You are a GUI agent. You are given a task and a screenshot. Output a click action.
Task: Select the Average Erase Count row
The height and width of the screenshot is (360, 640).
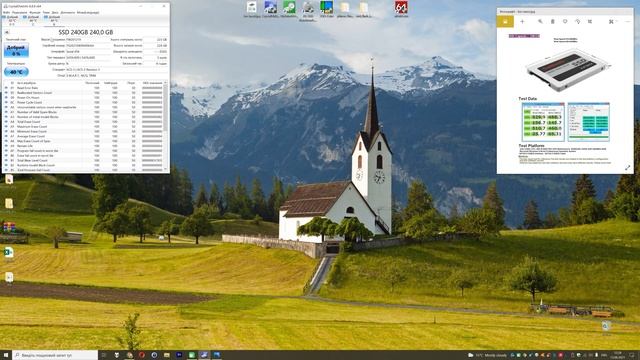tap(84, 136)
